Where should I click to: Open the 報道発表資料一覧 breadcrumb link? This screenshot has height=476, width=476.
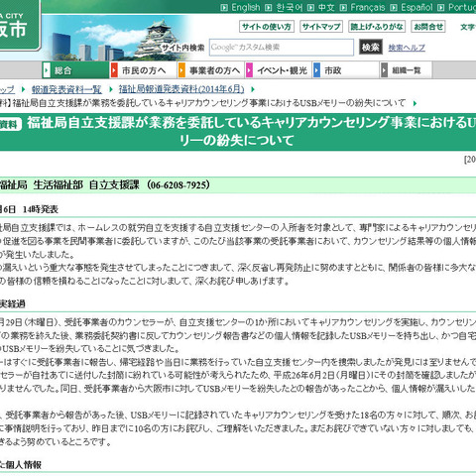[x=66, y=89]
